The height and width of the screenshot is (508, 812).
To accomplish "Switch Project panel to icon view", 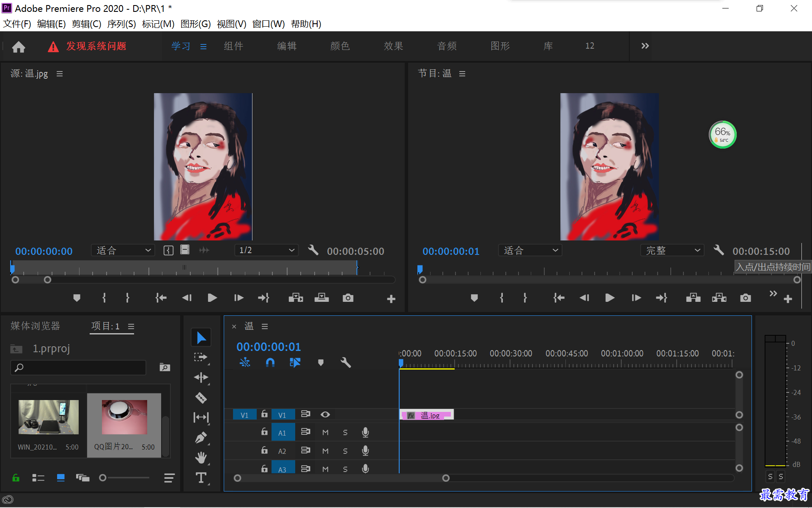I will click(x=61, y=478).
